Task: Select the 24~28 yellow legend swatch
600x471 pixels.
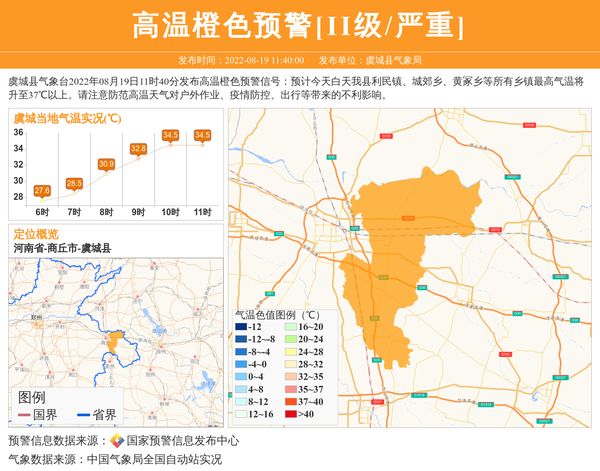Action: click(291, 352)
